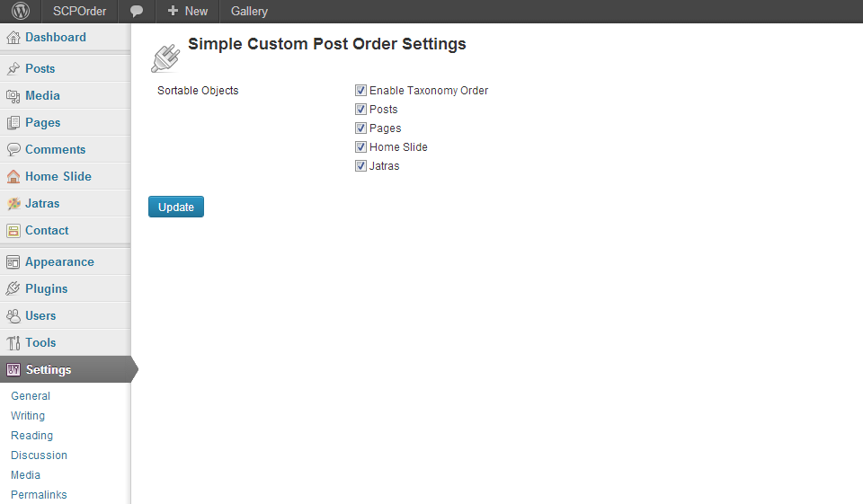The width and height of the screenshot is (863, 504).
Task: Click the Media icon in the sidebar
Action: 13,96
